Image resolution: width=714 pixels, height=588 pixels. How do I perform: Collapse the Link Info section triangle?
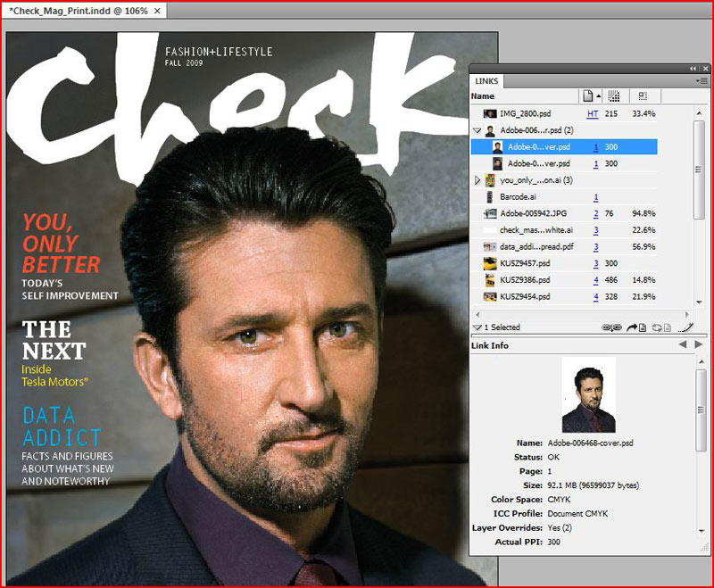[477, 327]
